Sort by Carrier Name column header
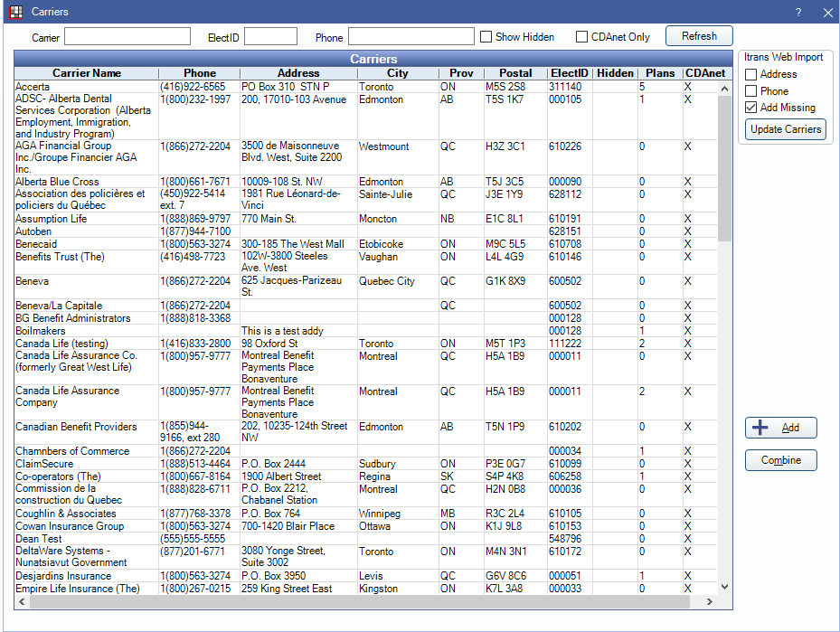 (x=86, y=73)
